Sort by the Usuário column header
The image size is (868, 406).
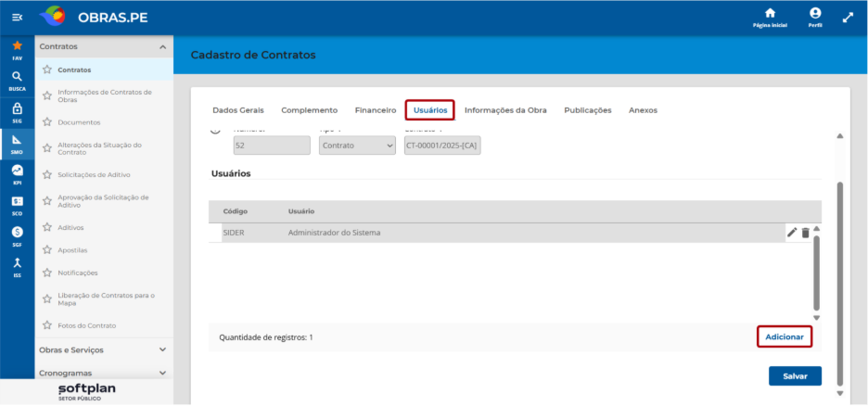pyautogui.click(x=301, y=211)
